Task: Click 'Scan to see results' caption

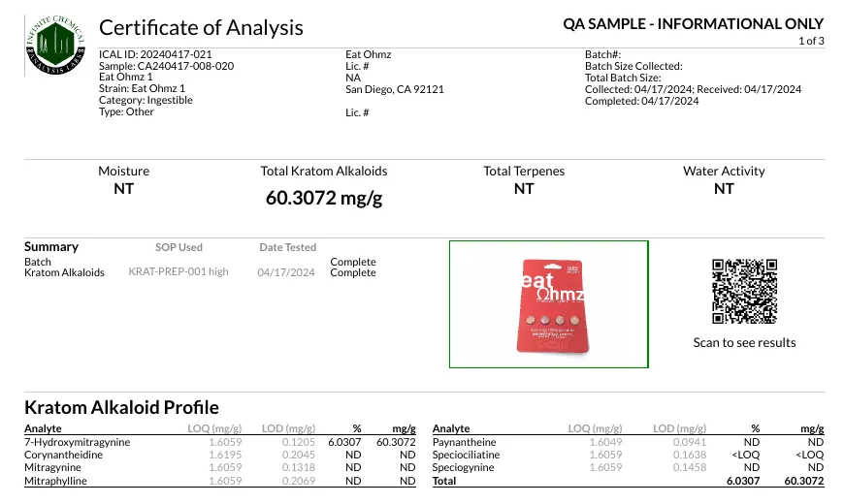Action: click(744, 343)
